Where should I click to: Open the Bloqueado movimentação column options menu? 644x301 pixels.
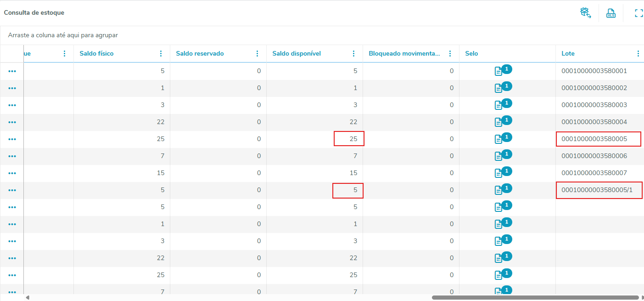[x=450, y=54]
